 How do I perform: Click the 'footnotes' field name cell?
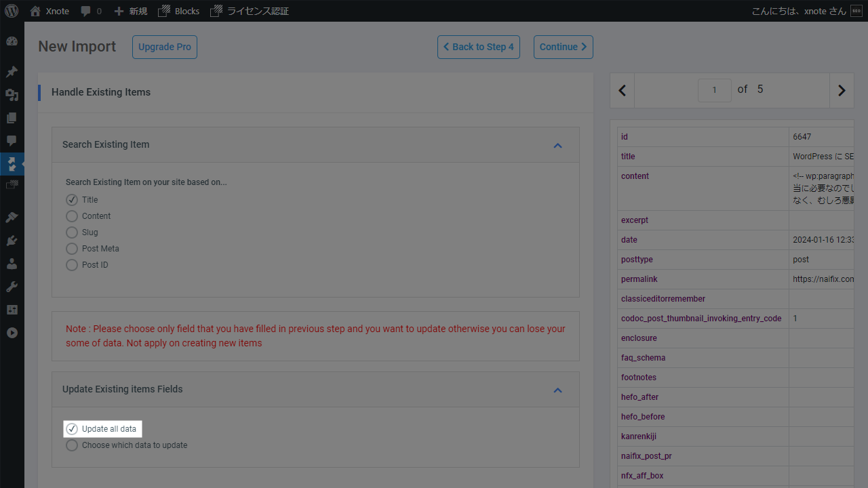pos(703,378)
